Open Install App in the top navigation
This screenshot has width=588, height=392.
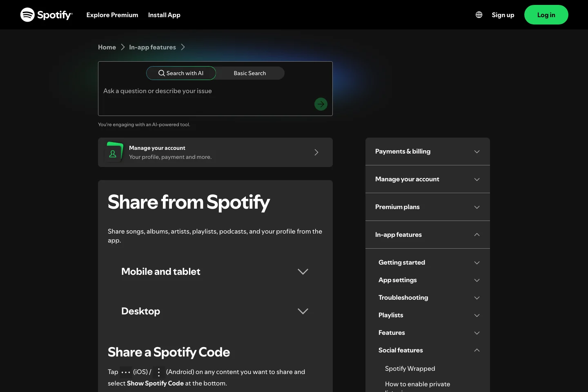tap(164, 15)
